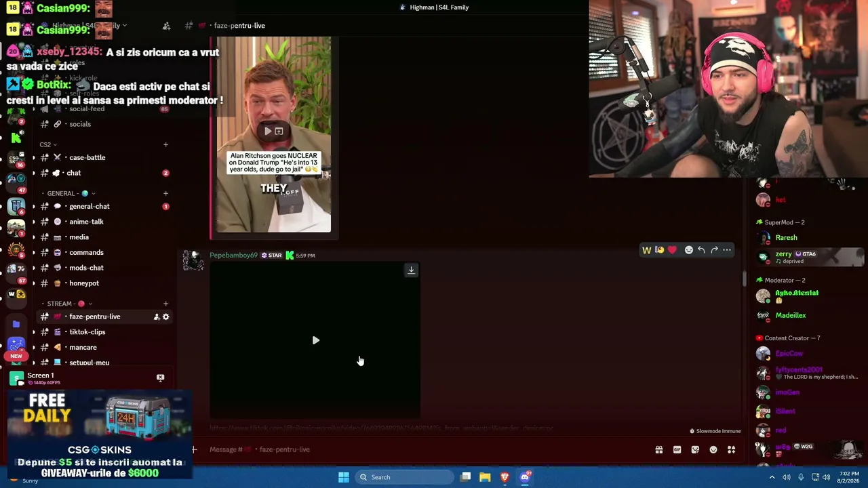This screenshot has height=488, width=868.
Task: Play the black video attachment
Action: point(315,340)
